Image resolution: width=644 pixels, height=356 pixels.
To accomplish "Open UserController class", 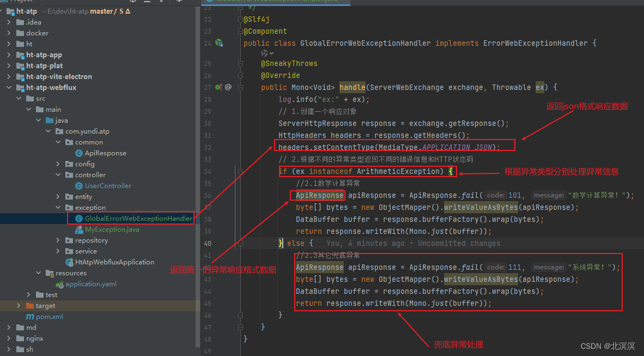I will click(x=108, y=186).
